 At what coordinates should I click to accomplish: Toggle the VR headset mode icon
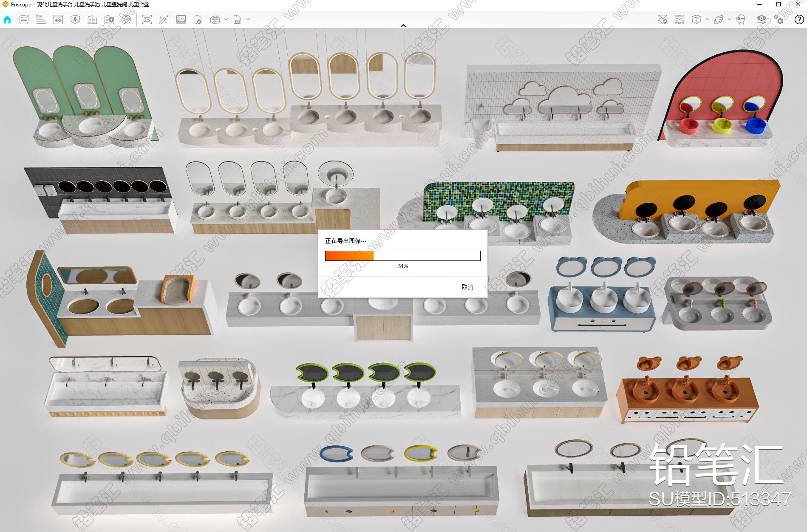pos(741,20)
